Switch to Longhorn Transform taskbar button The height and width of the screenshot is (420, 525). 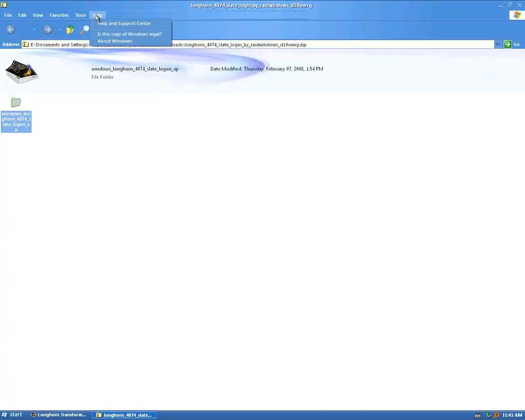tap(58, 415)
